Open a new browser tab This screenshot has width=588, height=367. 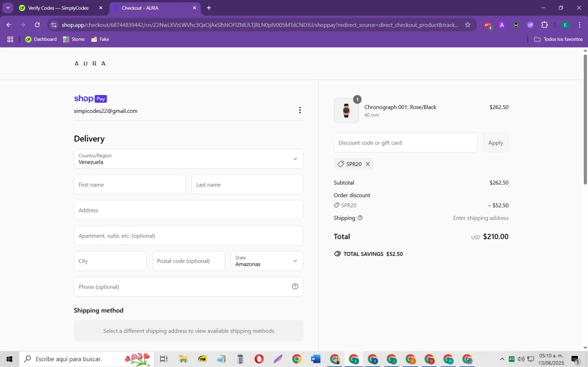coord(209,8)
